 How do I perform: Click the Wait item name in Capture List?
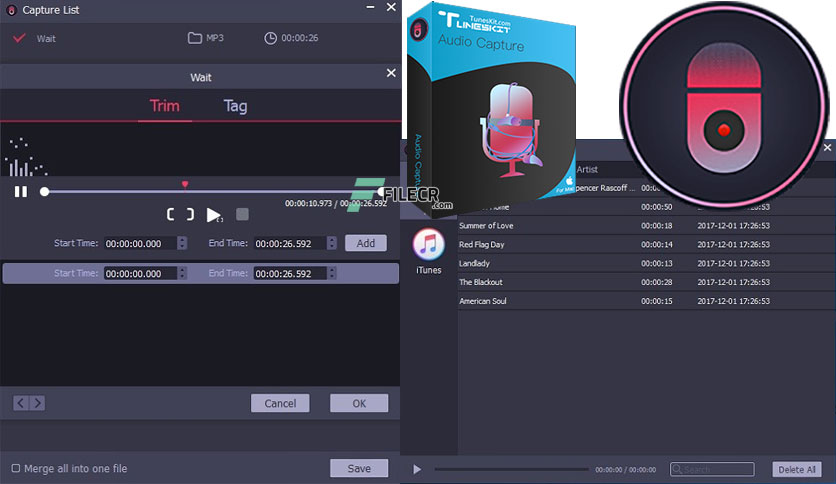46,38
